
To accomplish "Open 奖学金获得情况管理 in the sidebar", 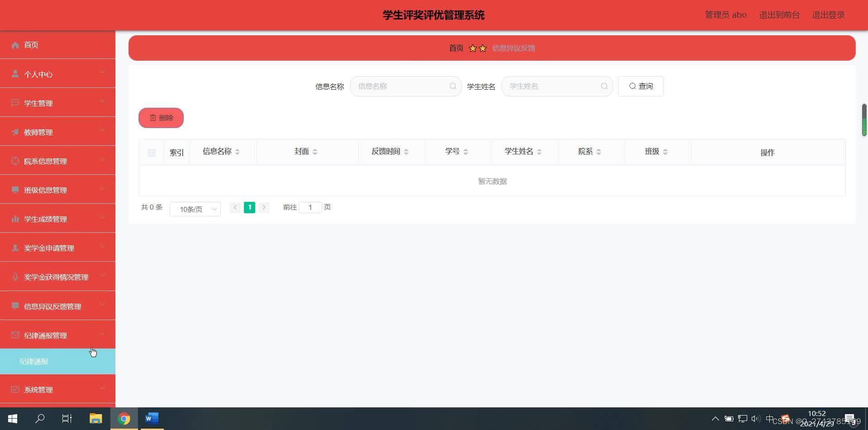I will tap(57, 277).
